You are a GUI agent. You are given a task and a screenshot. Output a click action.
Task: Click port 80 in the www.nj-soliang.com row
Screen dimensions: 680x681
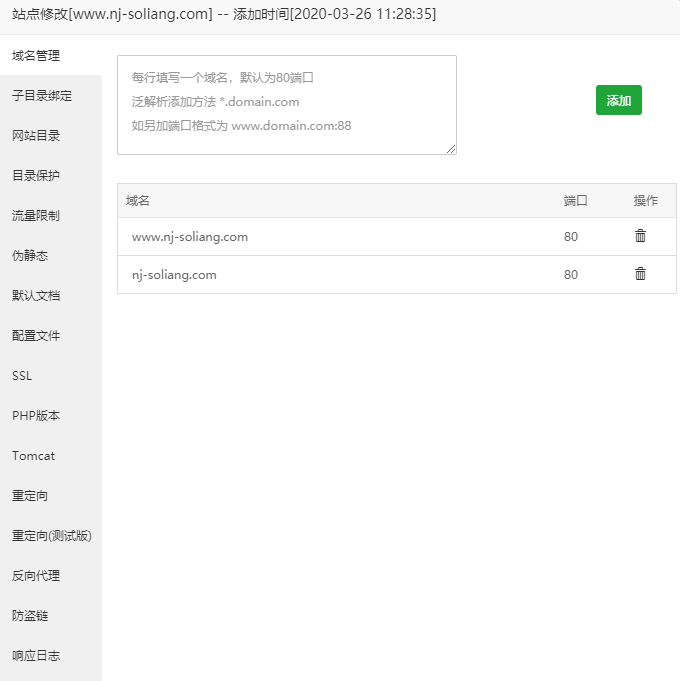point(571,237)
